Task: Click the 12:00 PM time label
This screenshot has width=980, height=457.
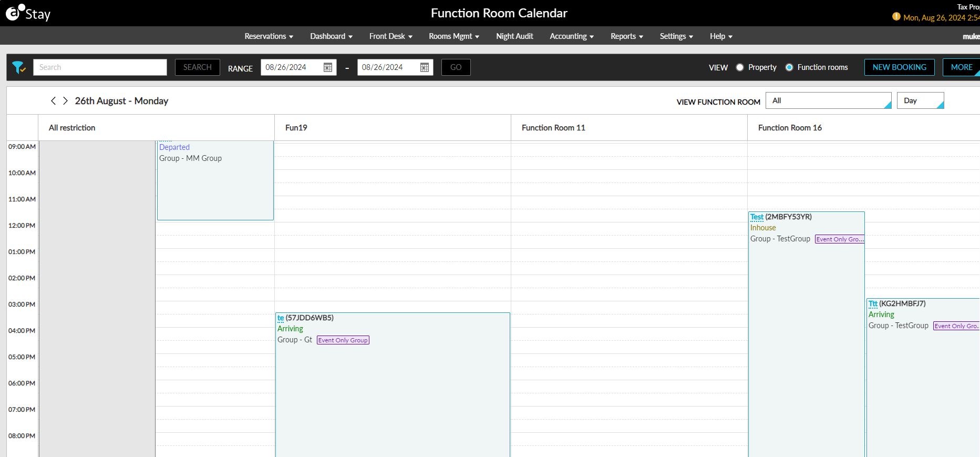Action: tap(22, 226)
